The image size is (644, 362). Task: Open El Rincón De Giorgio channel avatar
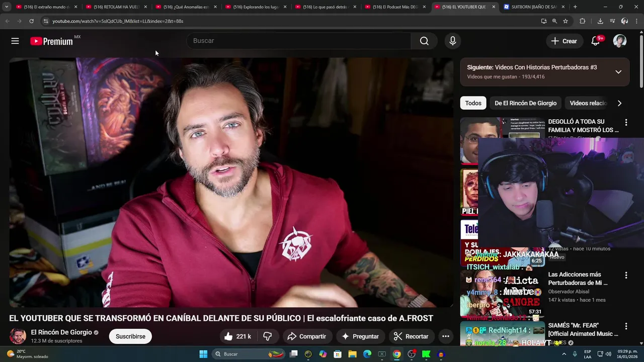(18, 336)
